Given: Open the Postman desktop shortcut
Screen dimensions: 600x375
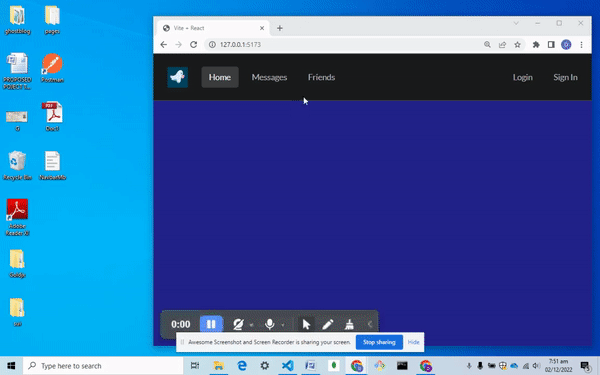Looking at the screenshot, I should (x=52, y=68).
